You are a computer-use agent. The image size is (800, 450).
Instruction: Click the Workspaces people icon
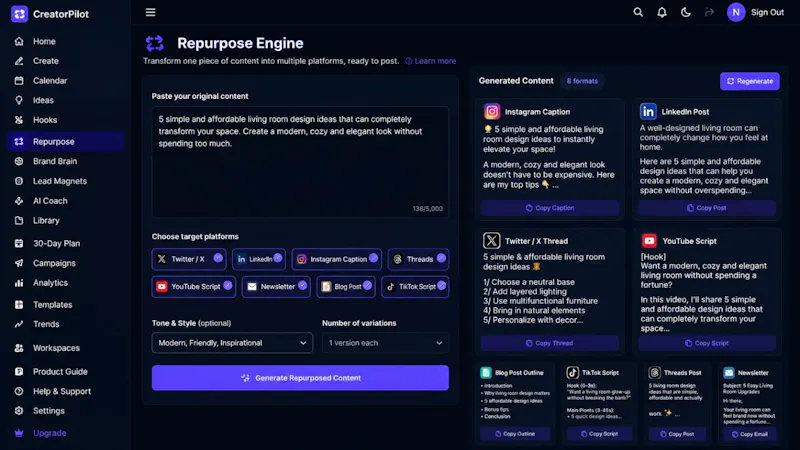[19, 348]
